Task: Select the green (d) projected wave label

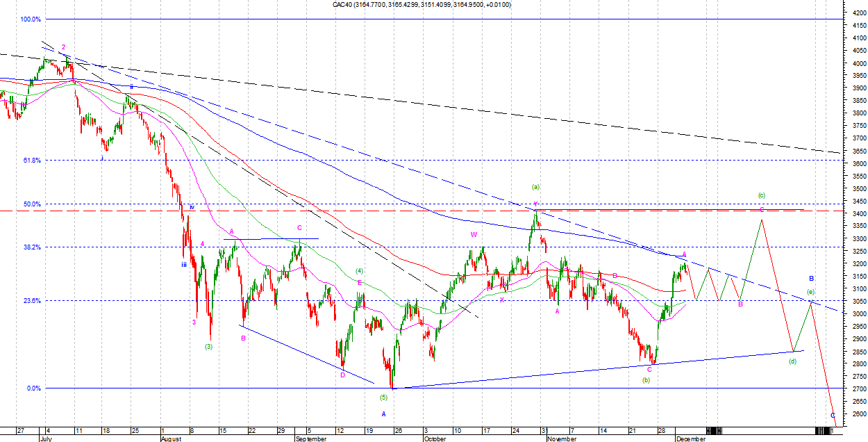Action: (792, 361)
